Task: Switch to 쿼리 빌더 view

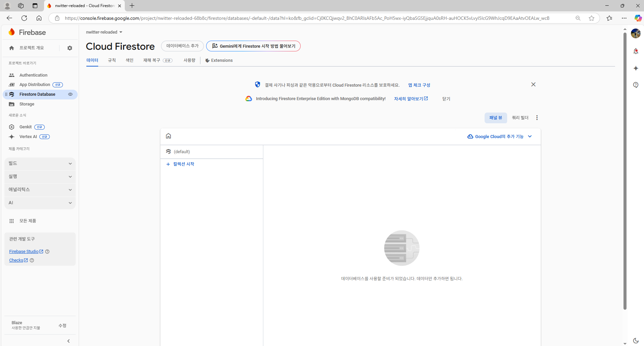Action: [x=520, y=118]
